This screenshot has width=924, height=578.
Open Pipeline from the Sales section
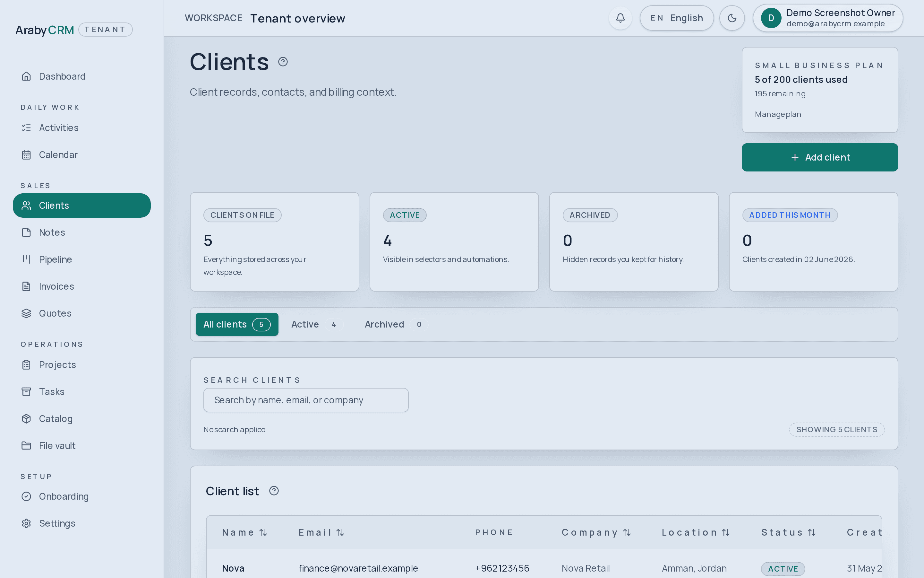tap(82, 259)
